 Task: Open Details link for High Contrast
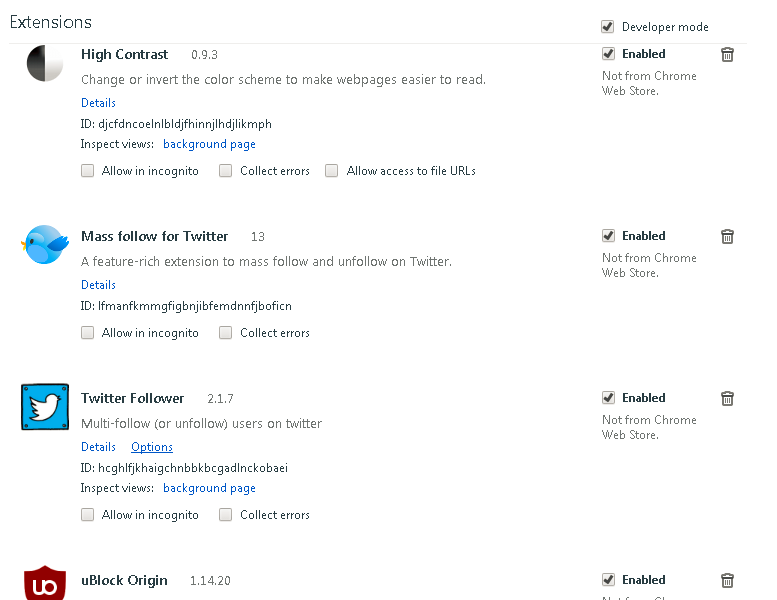[x=98, y=103]
